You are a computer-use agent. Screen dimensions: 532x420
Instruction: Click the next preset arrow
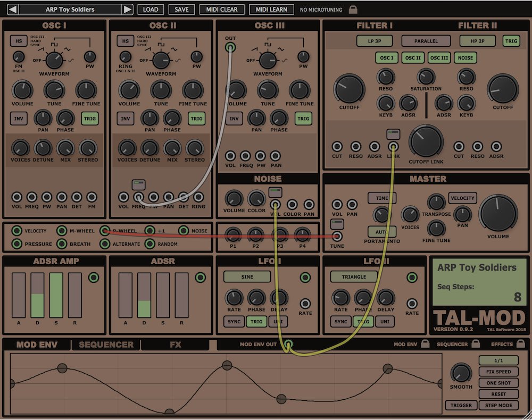pos(126,9)
